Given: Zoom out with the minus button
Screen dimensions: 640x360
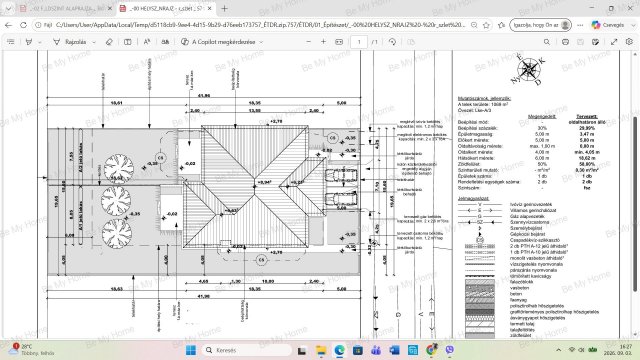Looking at the screenshot, I should (x=309, y=42).
